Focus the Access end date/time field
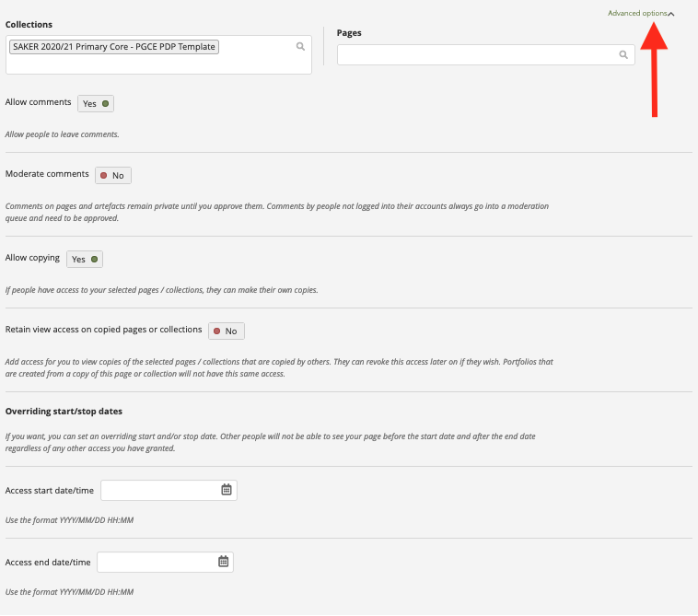This screenshot has width=698, height=616. point(156,562)
